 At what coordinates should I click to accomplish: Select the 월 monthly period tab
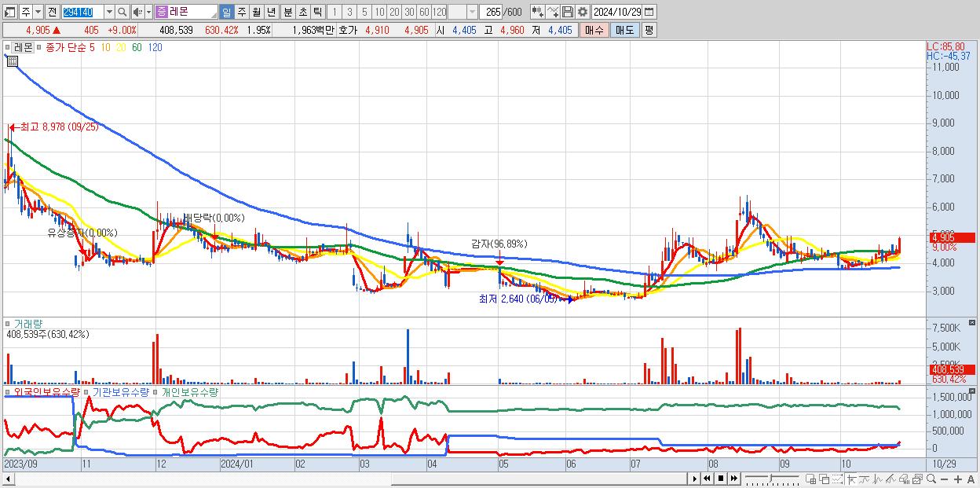[x=256, y=12]
